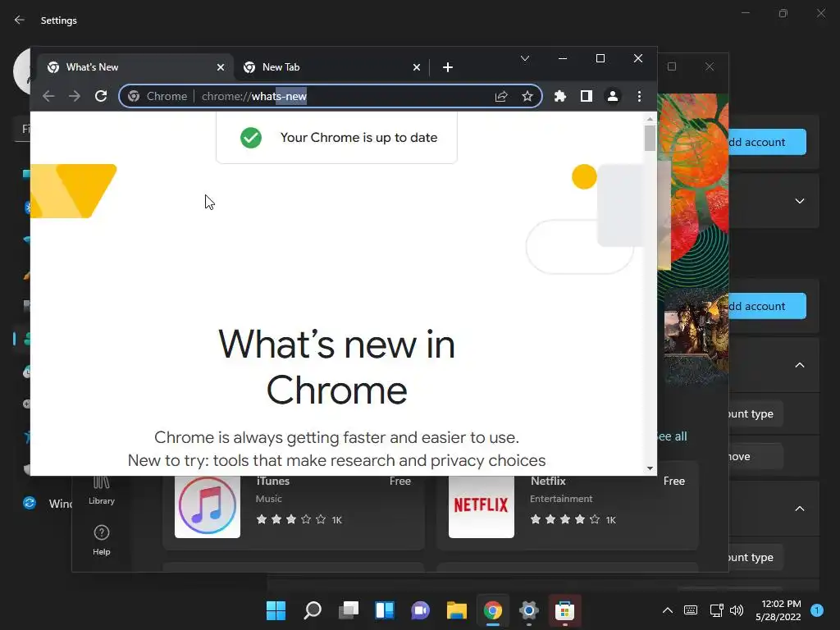Expand the collapsed Settings section chevron
Viewport: 840px width, 630px height.
pos(800,201)
